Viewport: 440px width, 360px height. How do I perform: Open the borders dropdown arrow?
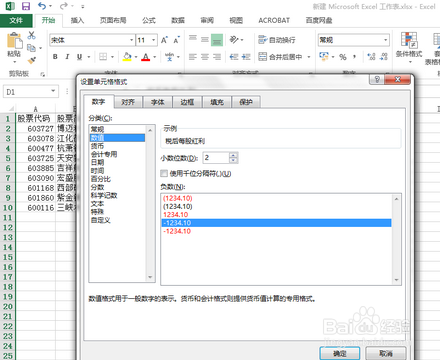pos(112,57)
